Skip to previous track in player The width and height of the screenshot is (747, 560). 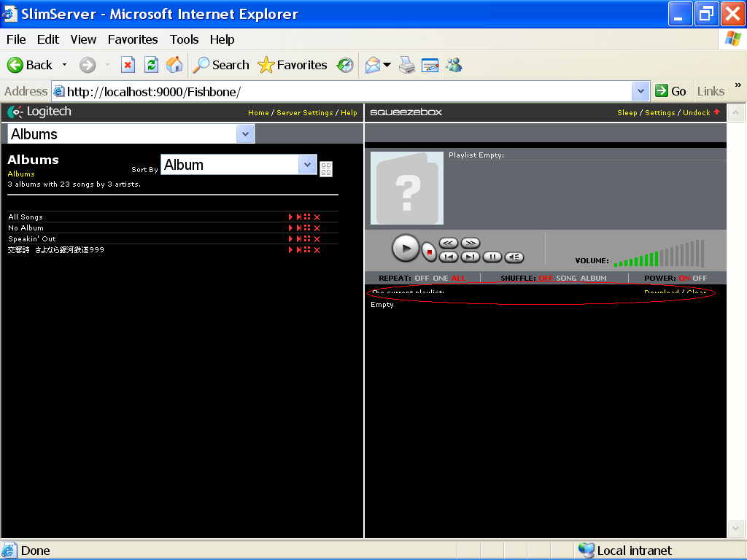tap(449, 257)
